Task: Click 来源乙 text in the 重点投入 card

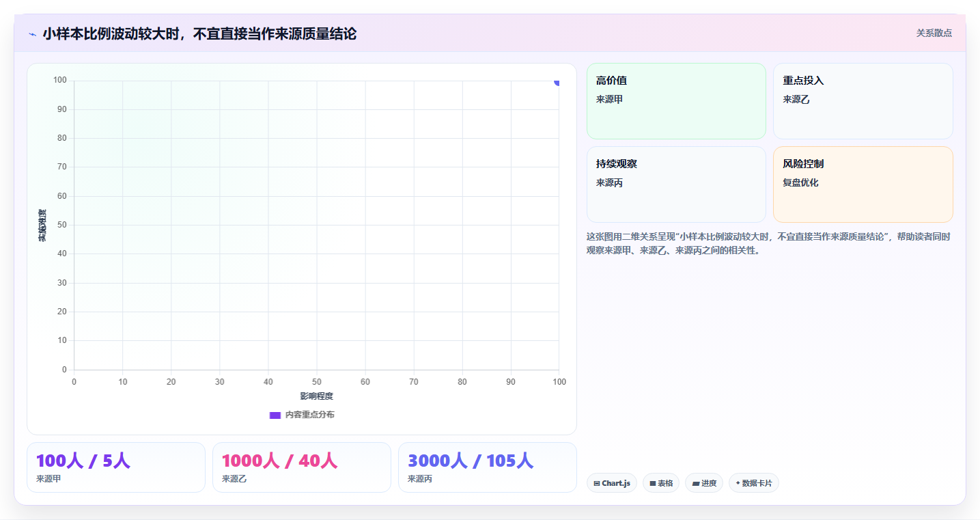Action: coord(796,99)
